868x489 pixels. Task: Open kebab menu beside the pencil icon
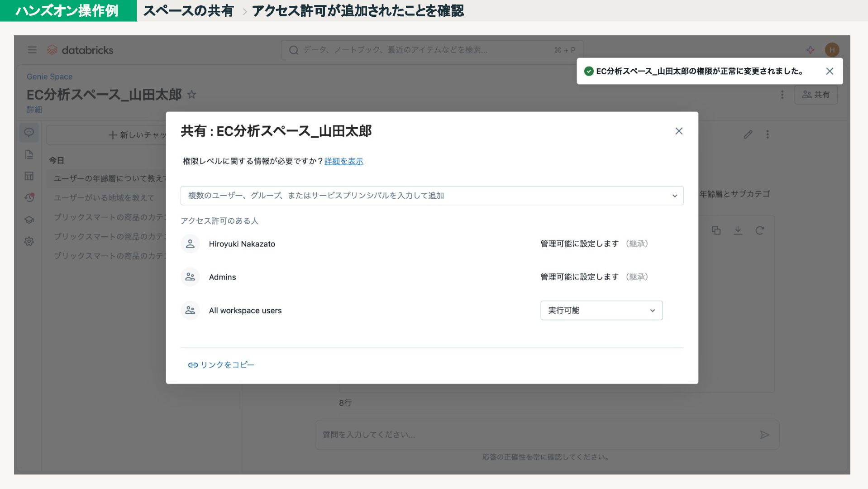[x=768, y=134]
